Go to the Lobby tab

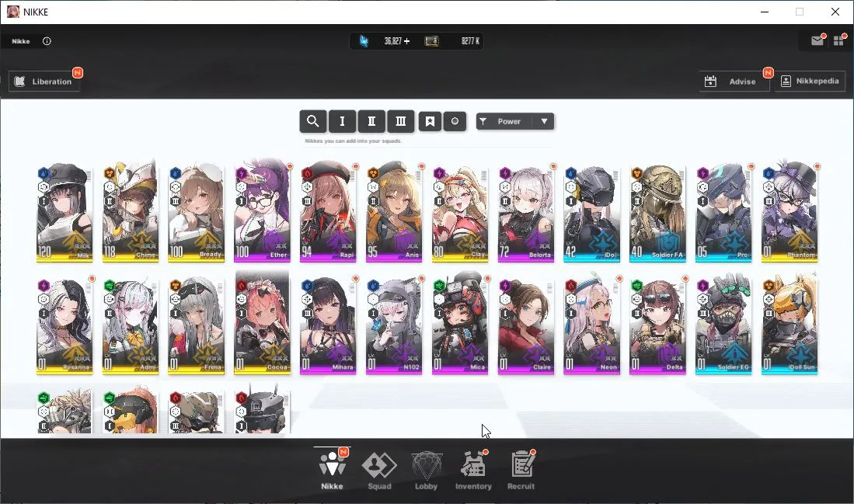426,471
